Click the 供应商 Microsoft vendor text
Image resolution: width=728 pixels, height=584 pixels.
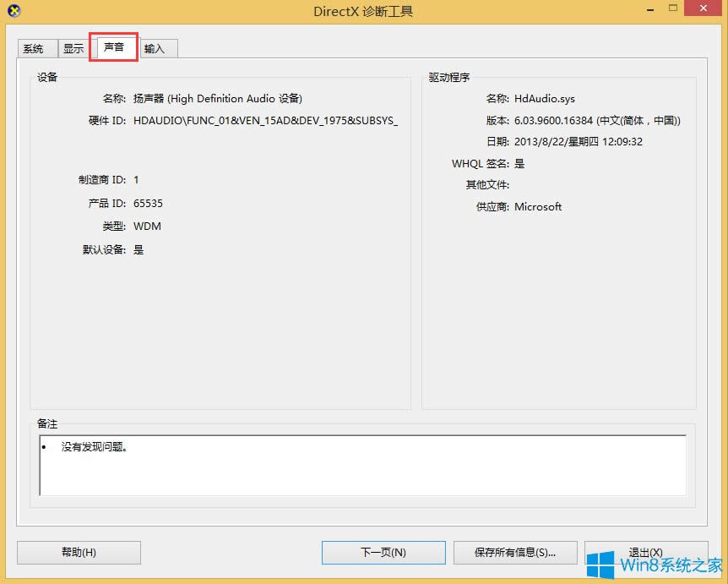coord(538,206)
